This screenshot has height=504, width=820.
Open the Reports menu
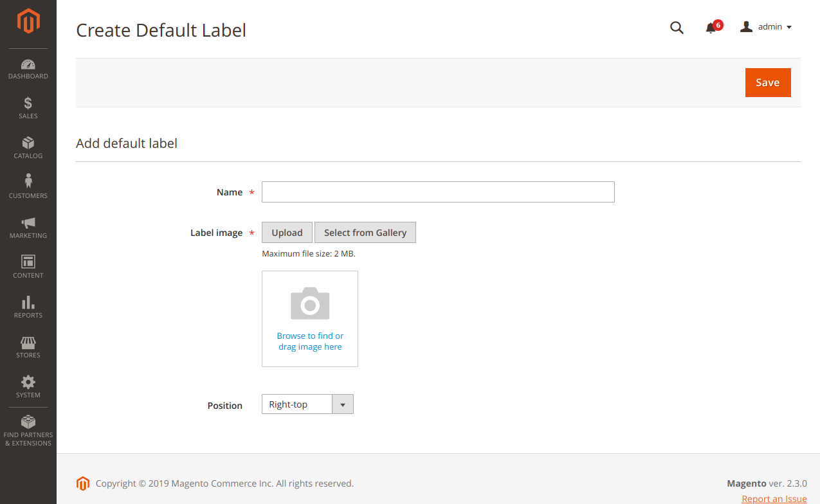[x=28, y=307]
